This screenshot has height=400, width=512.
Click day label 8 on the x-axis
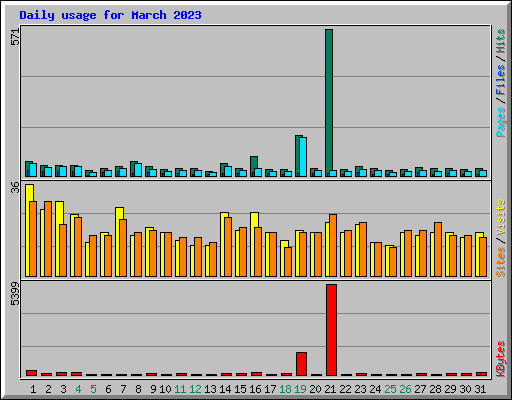(138, 389)
